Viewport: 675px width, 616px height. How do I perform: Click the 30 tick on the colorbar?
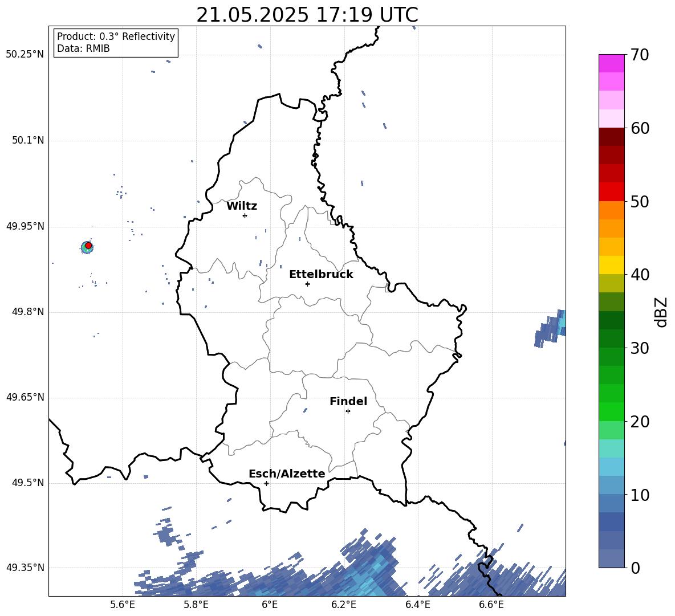[640, 348]
